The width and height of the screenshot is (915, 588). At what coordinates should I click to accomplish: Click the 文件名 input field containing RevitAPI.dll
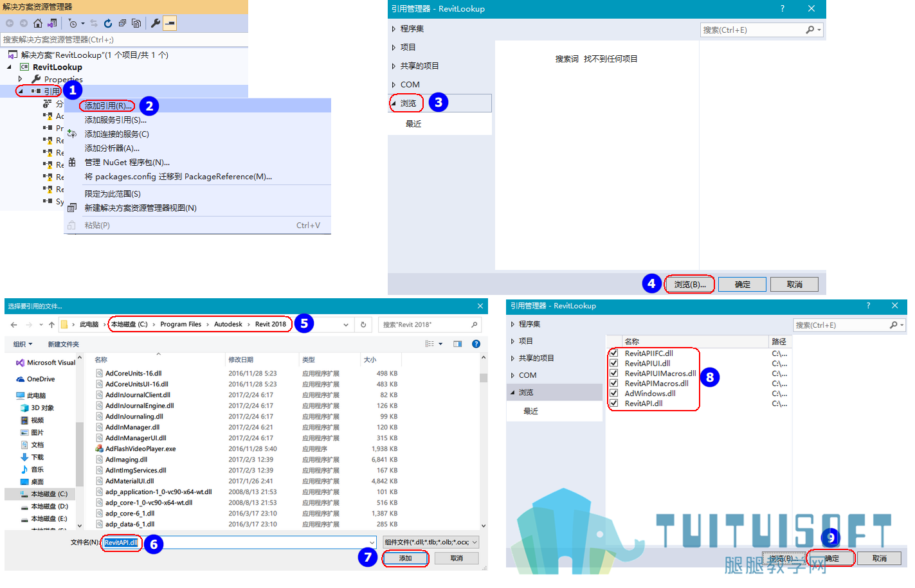click(238, 542)
